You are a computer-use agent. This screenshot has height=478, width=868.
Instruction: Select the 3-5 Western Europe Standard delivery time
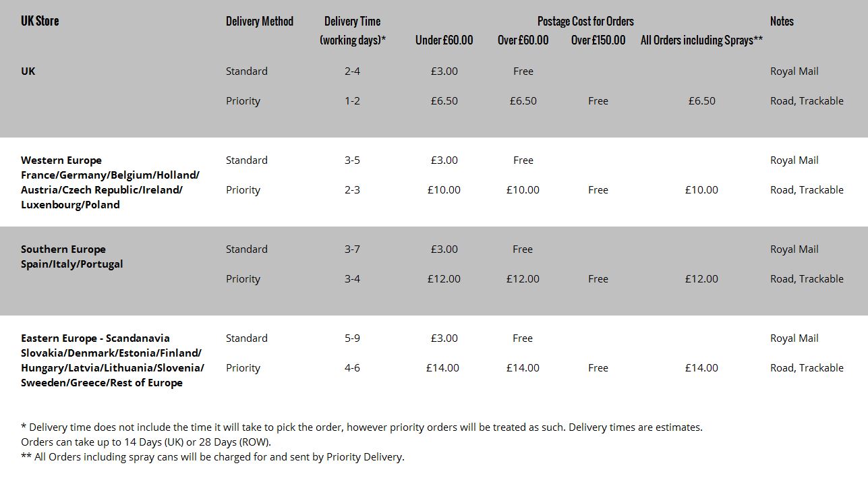coord(352,160)
